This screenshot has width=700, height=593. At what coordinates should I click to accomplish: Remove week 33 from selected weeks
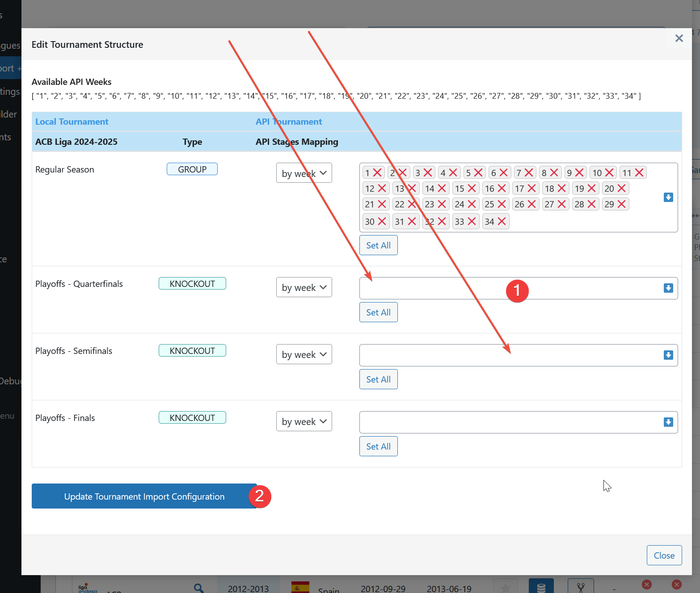pos(472,221)
